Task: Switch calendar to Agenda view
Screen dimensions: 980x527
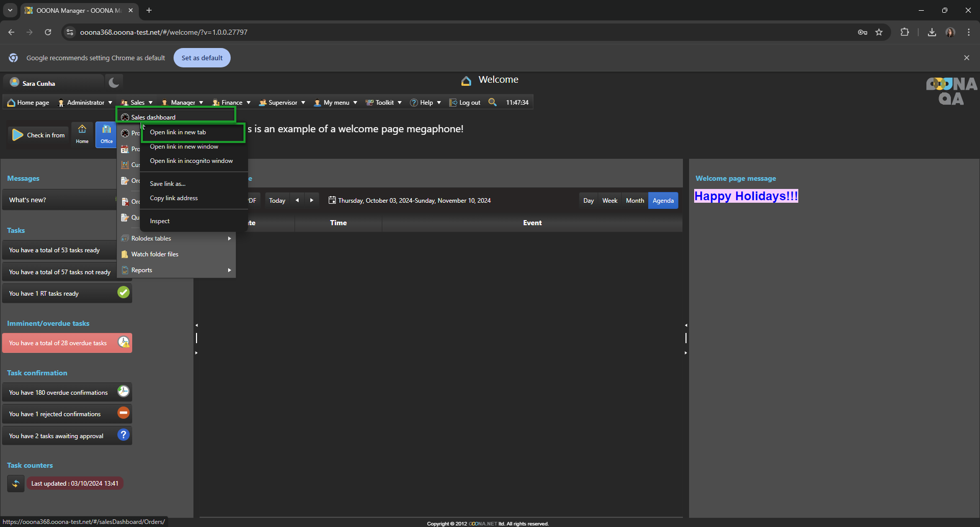Action: point(663,201)
